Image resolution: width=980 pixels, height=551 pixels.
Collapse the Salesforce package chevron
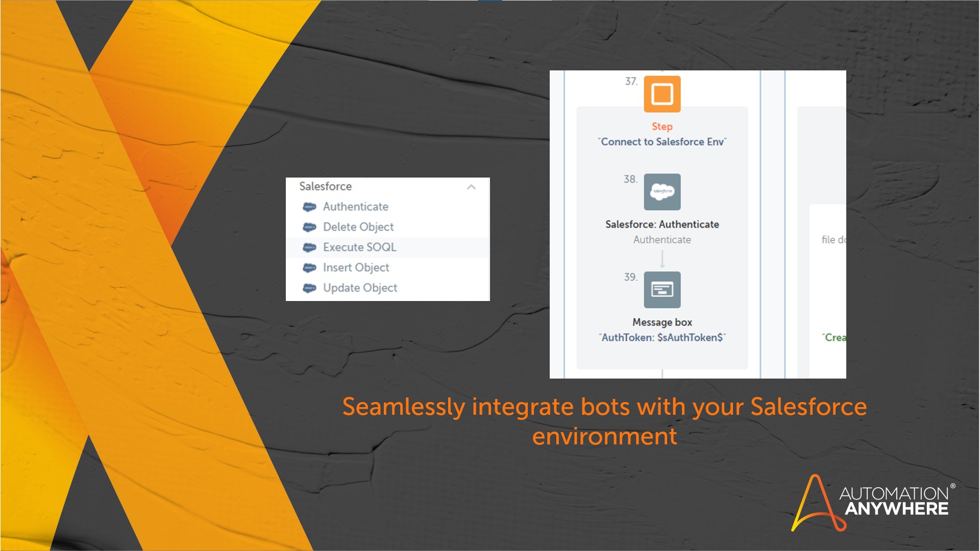(x=471, y=187)
